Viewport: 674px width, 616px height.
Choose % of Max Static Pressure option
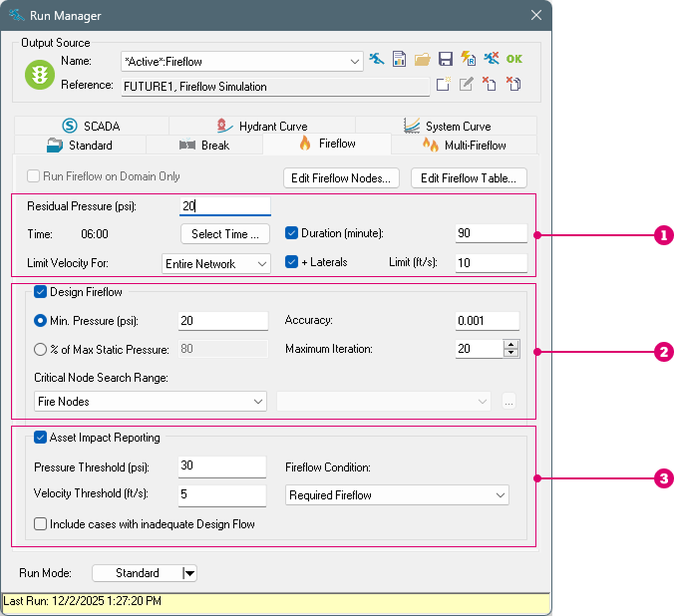click(40, 350)
